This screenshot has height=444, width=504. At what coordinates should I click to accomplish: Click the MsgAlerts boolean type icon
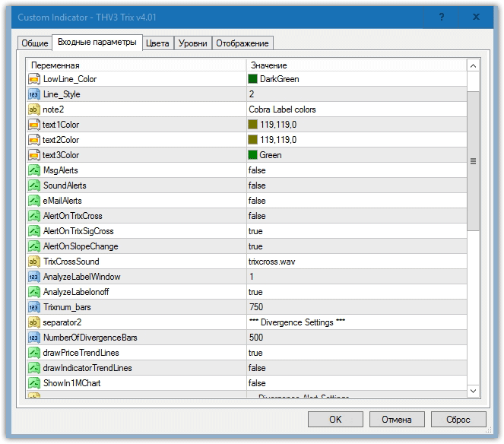tap(34, 170)
